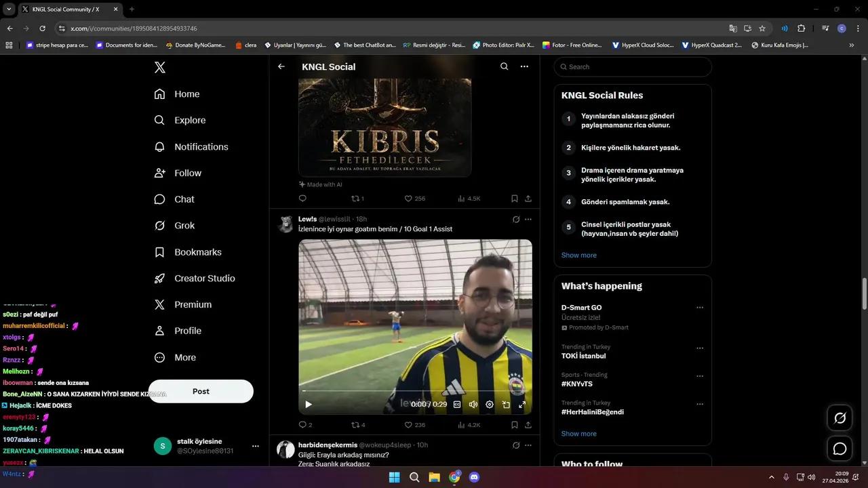Open the Chrome extensions puzzle icon
Image resolution: width=868 pixels, height=488 pixels.
[801, 28]
